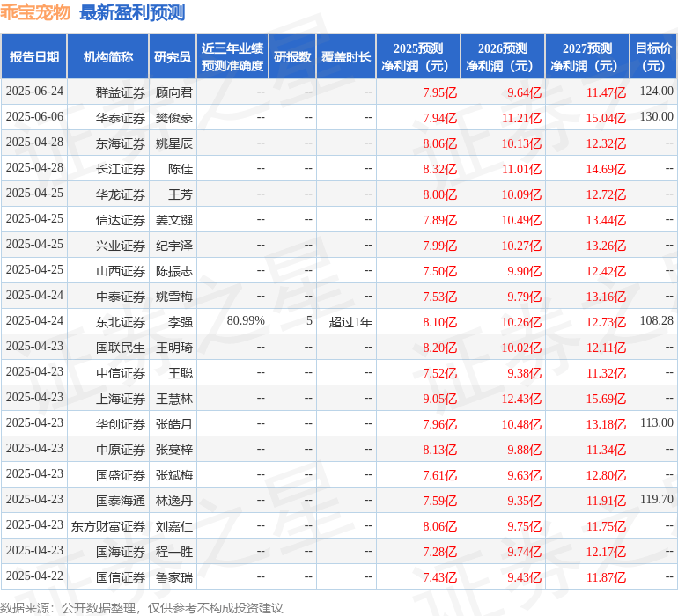Click researcher name 鲁家瑞
The image size is (678, 616).
point(173,577)
